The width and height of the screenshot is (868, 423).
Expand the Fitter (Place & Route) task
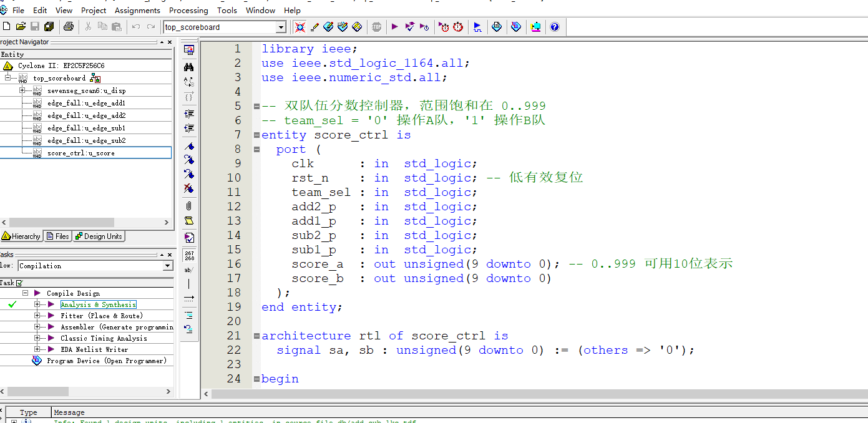pyautogui.click(x=37, y=316)
